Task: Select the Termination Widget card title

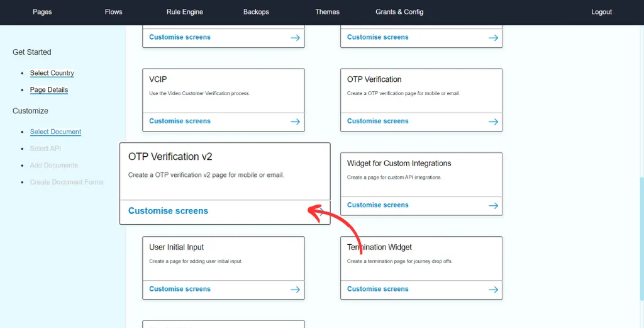Action: pyautogui.click(x=379, y=247)
